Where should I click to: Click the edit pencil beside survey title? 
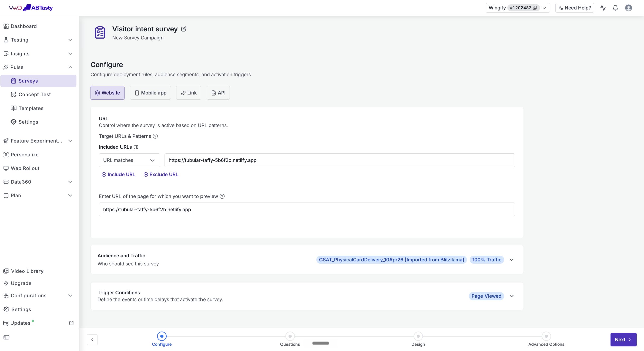click(x=184, y=29)
